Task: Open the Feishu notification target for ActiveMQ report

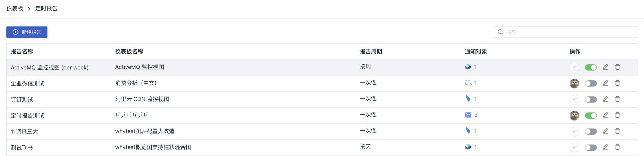Action: (x=468, y=67)
